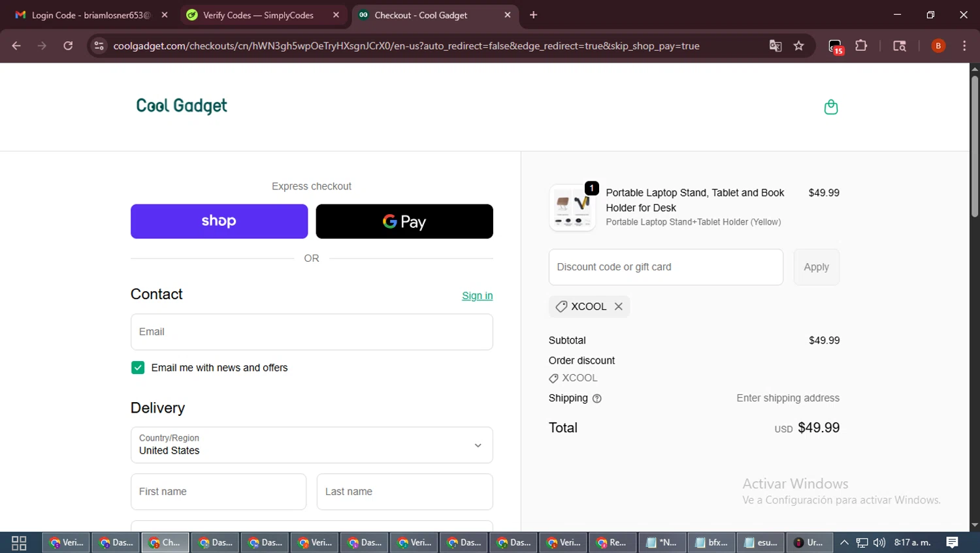Open network status tray icon
The height and width of the screenshot is (553, 980).
[x=862, y=543]
